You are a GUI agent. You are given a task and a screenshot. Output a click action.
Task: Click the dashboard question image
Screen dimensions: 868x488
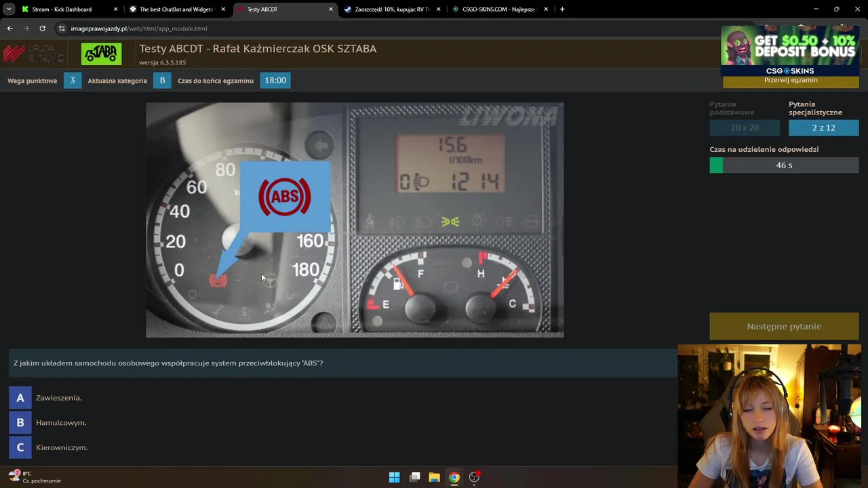click(355, 220)
